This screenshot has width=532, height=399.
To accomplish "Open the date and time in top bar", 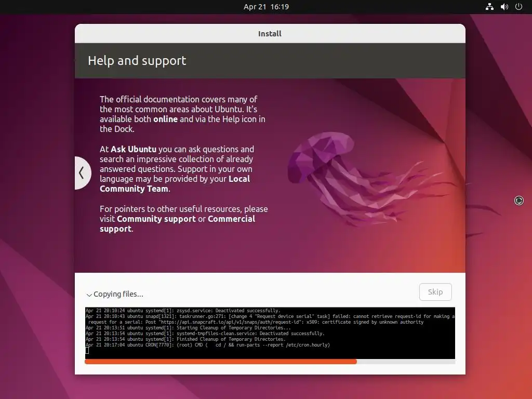I will pyautogui.click(x=266, y=7).
